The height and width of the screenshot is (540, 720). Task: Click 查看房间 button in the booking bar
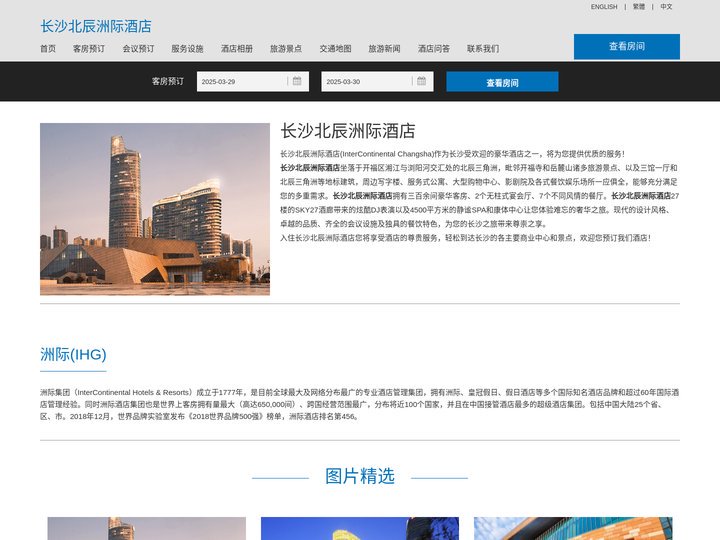pos(502,82)
